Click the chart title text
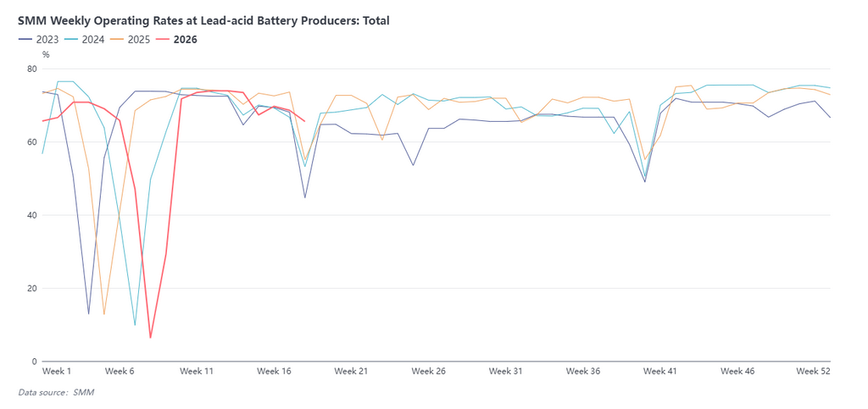The width and height of the screenshot is (868, 409). click(x=203, y=20)
